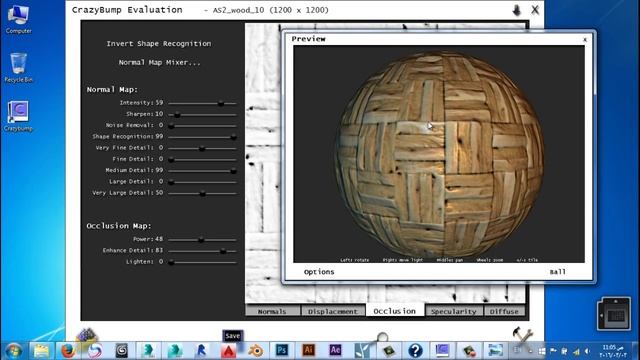Open the Computer desktop icon
640x360 pixels.
[x=18, y=20]
